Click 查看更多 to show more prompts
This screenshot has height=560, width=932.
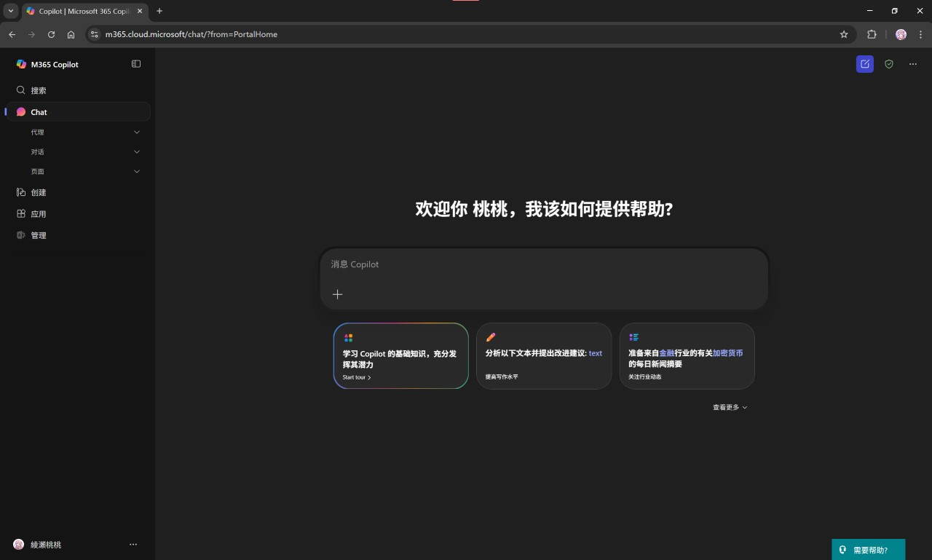(x=730, y=407)
